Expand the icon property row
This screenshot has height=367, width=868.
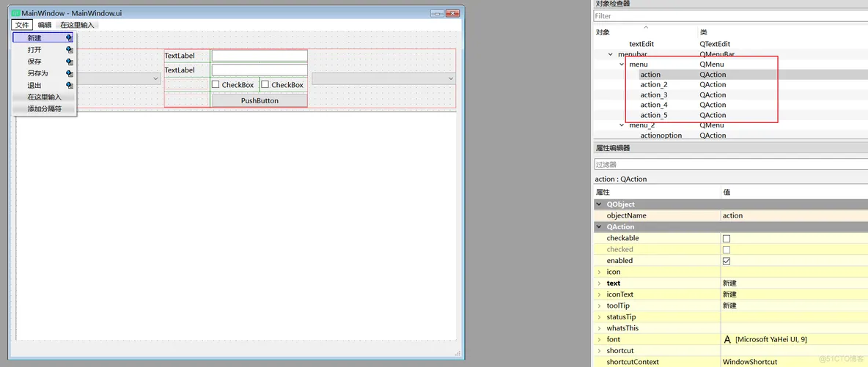pyautogui.click(x=598, y=272)
